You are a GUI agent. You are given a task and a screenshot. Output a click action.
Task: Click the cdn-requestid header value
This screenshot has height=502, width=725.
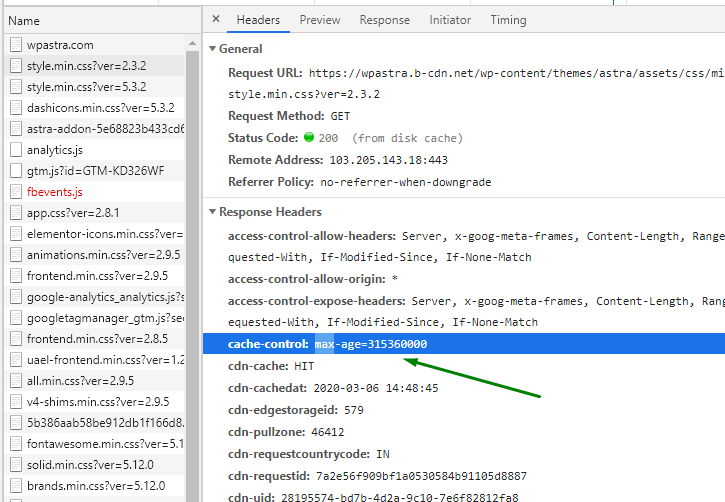pyautogui.click(x=421, y=476)
